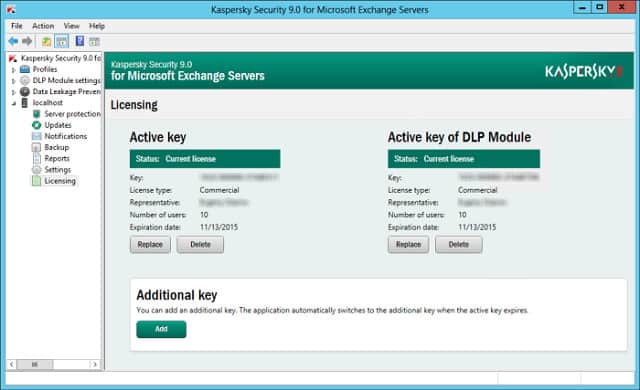The image size is (640, 390).
Task: Maximize the Kaspersky Security window
Action: [599, 8]
